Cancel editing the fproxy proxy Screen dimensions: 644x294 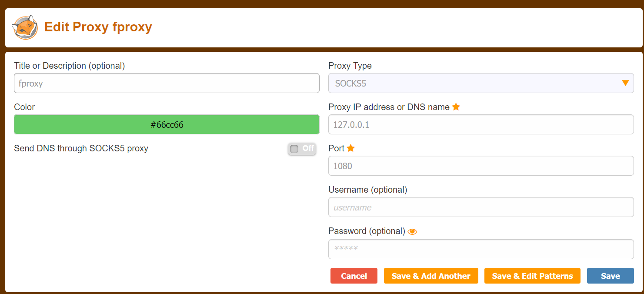point(354,276)
